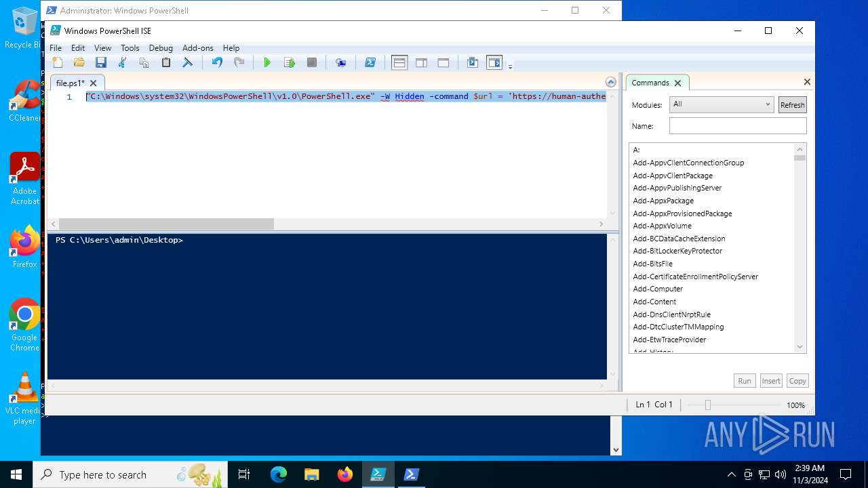Viewport: 868px width, 488px height.
Task: Show the script pane on the right
Action: [421, 62]
